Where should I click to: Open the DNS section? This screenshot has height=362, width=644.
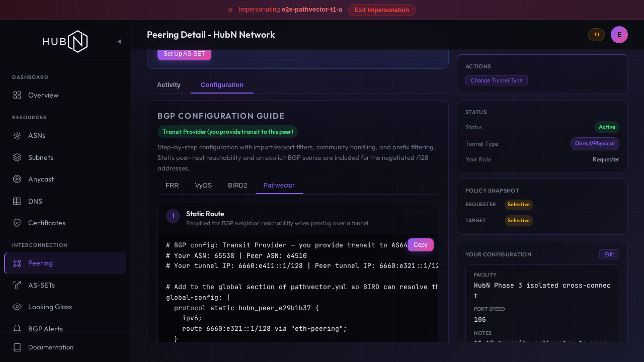65,201
